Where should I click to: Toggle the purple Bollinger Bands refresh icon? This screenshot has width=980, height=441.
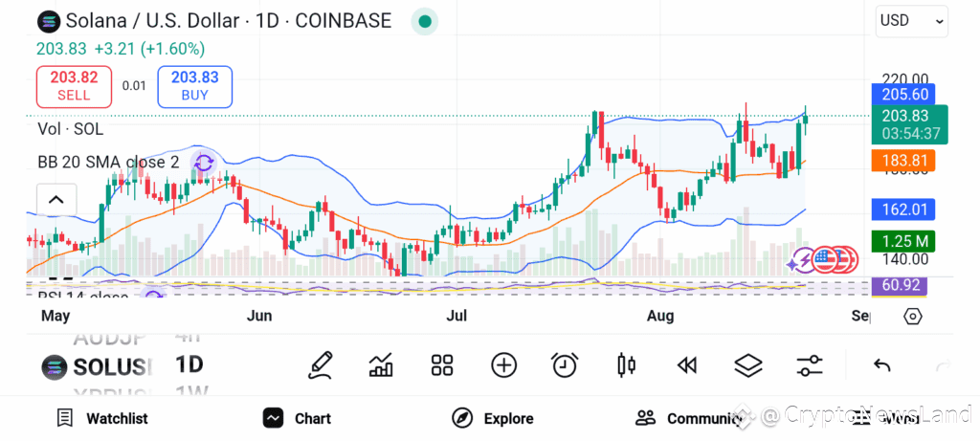click(x=203, y=164)
